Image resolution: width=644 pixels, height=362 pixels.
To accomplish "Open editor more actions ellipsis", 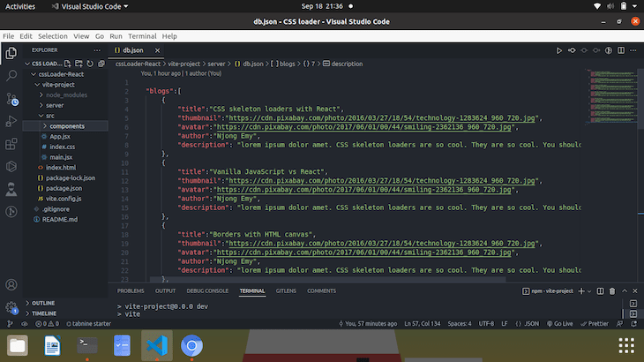I will tap(633, 50).
